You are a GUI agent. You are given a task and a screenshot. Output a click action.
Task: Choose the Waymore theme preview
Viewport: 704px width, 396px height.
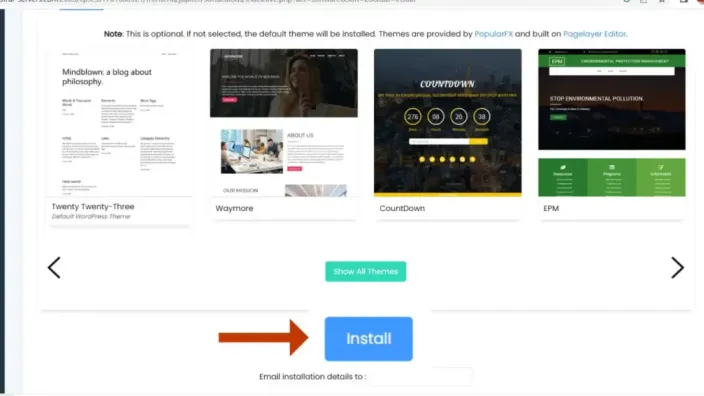tap(284, 123)
